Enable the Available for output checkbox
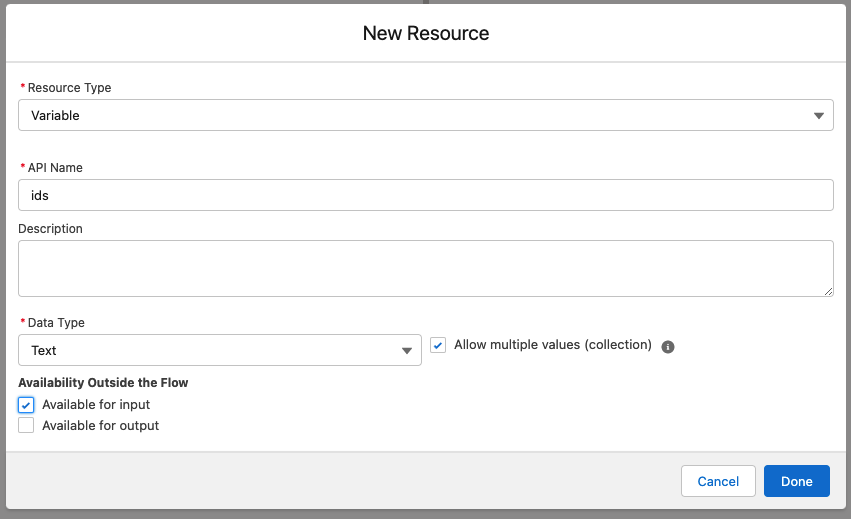851x519 pixels. click(26, 425)
